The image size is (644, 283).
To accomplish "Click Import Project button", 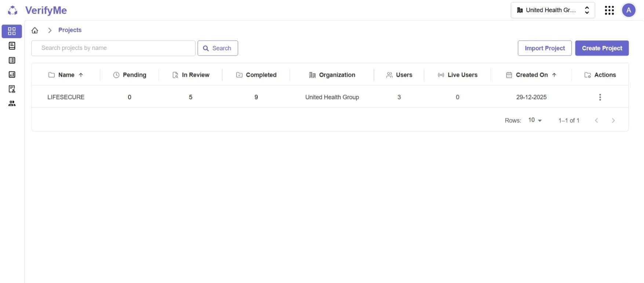I will coord(545,48).
